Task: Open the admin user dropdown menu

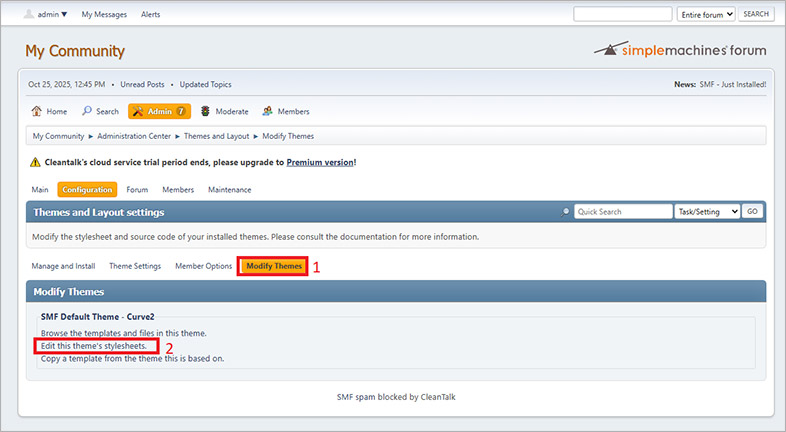Action: 52,15
